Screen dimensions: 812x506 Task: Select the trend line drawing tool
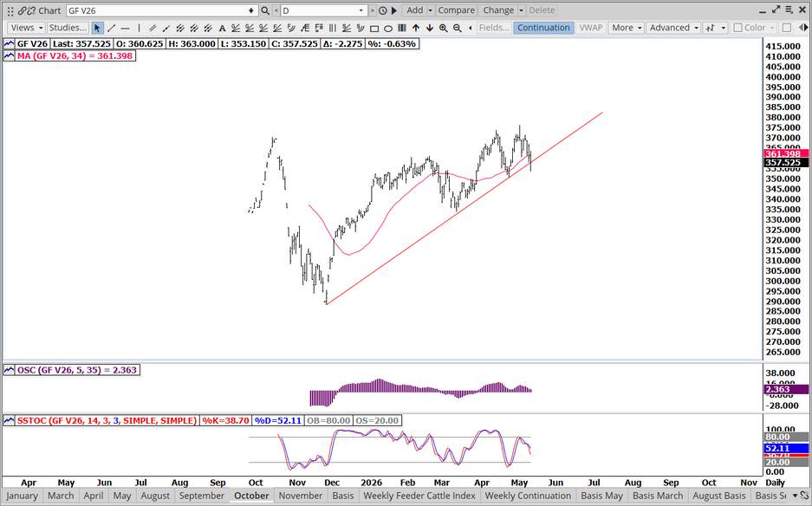111,28
